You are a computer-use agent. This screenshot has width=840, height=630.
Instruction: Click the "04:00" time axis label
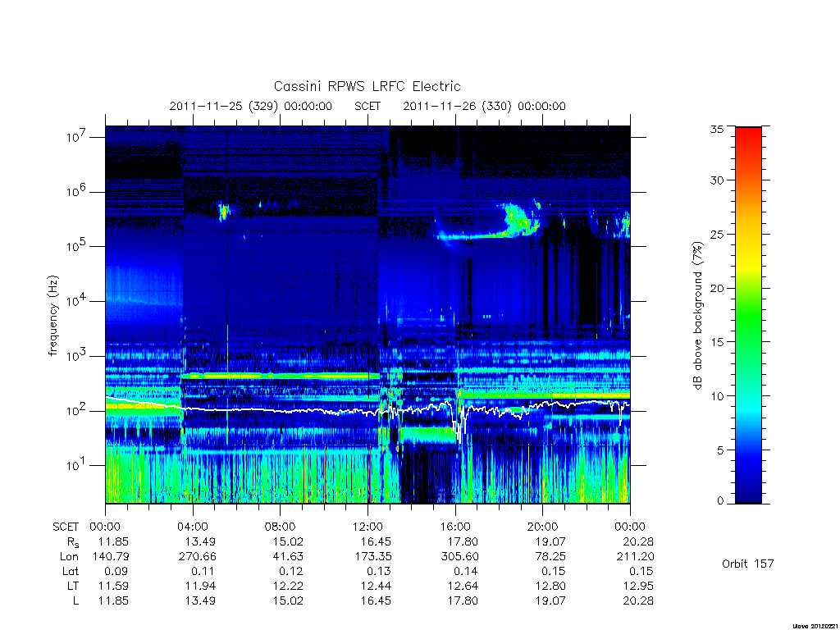coord(192,527)
